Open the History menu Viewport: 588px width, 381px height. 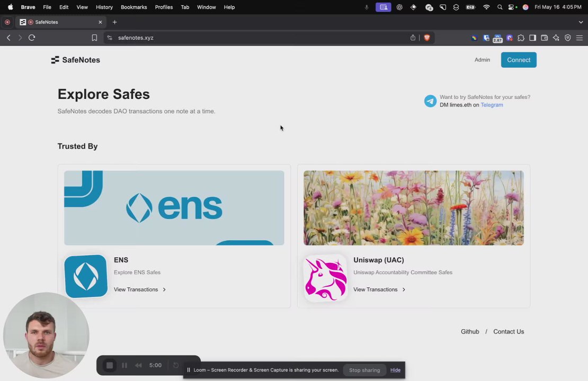coord(104,7)
